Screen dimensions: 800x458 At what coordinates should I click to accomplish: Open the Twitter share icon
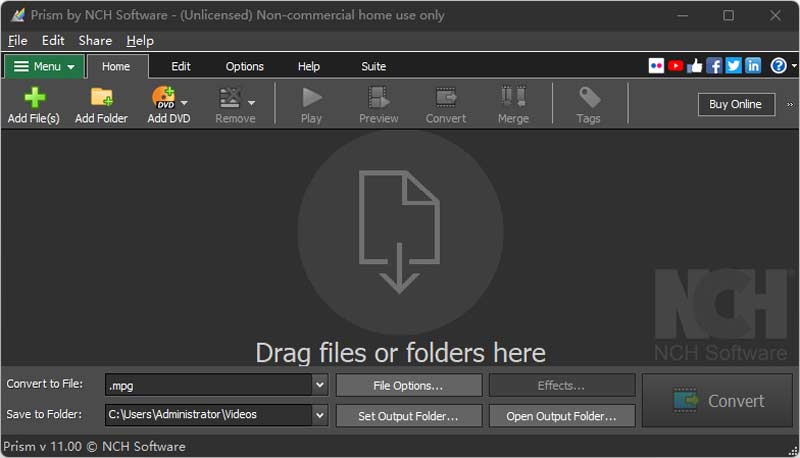coord(733,66)
